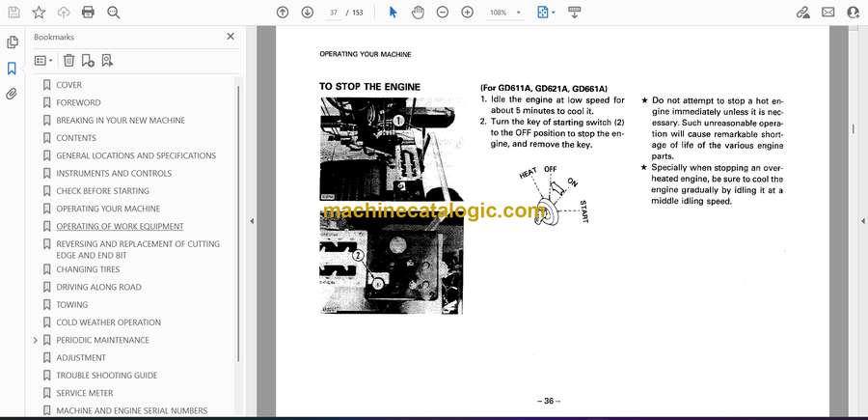868x420 pixels.
Task: Click the share link pen icon
Action: 802,13
